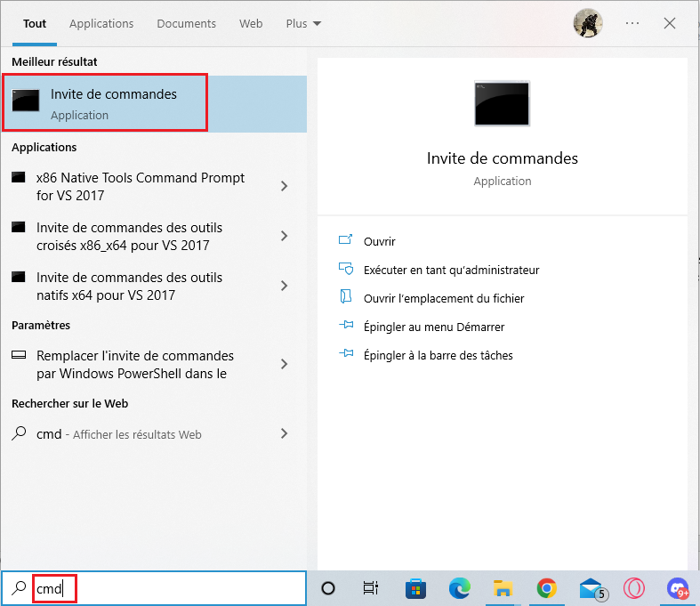Click into the cmd search box

click(154, 588)
